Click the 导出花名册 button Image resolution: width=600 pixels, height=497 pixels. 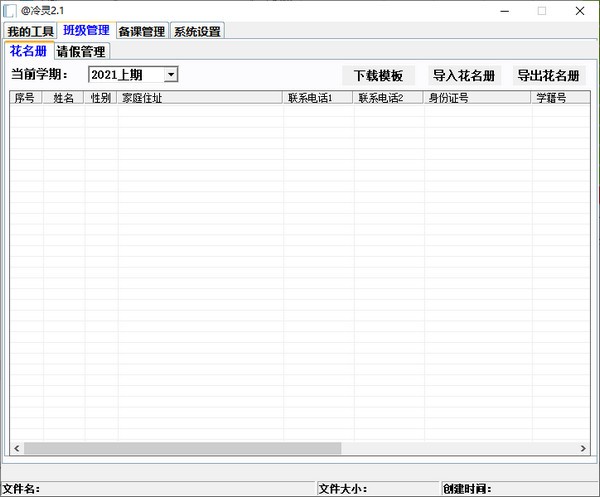(548, 76)
